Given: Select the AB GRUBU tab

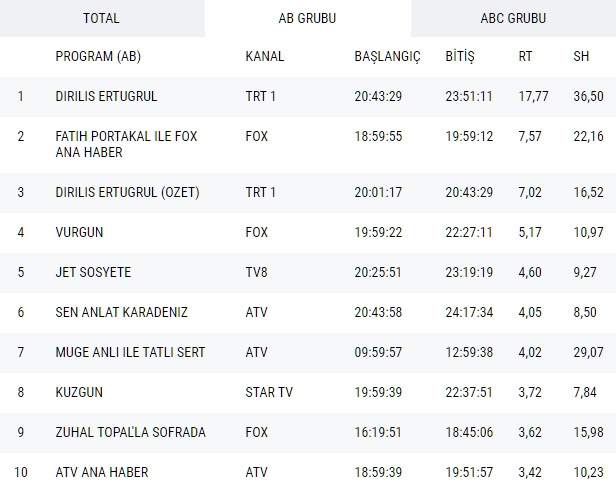Looking at the screenshot, I should [307, 18].
